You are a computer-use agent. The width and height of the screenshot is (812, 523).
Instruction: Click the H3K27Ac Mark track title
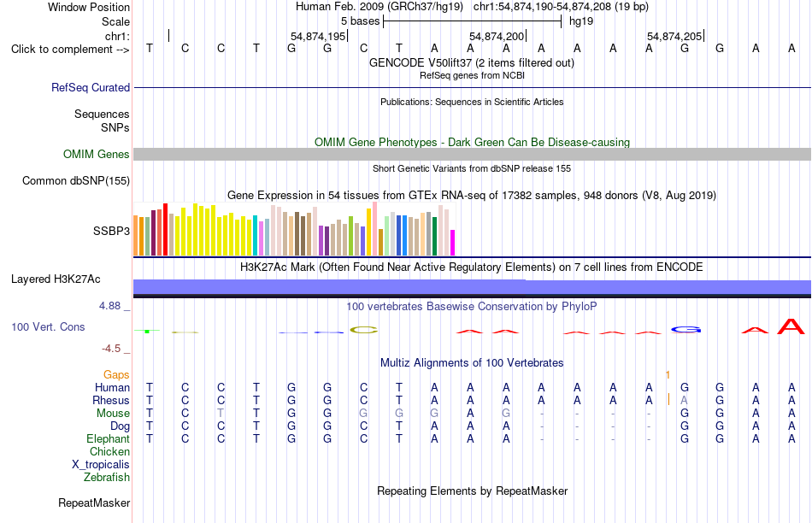tap(472, 267)
